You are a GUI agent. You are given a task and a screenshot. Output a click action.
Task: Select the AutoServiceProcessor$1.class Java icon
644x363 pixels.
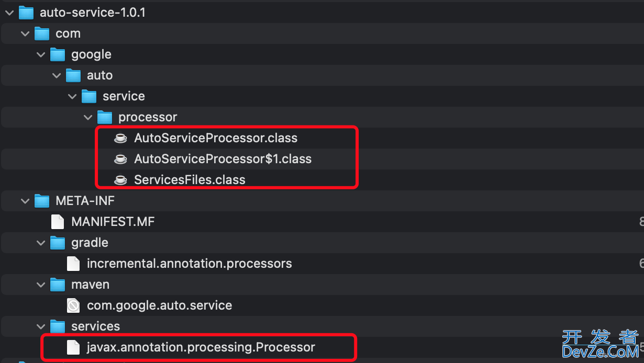(120, 159)
